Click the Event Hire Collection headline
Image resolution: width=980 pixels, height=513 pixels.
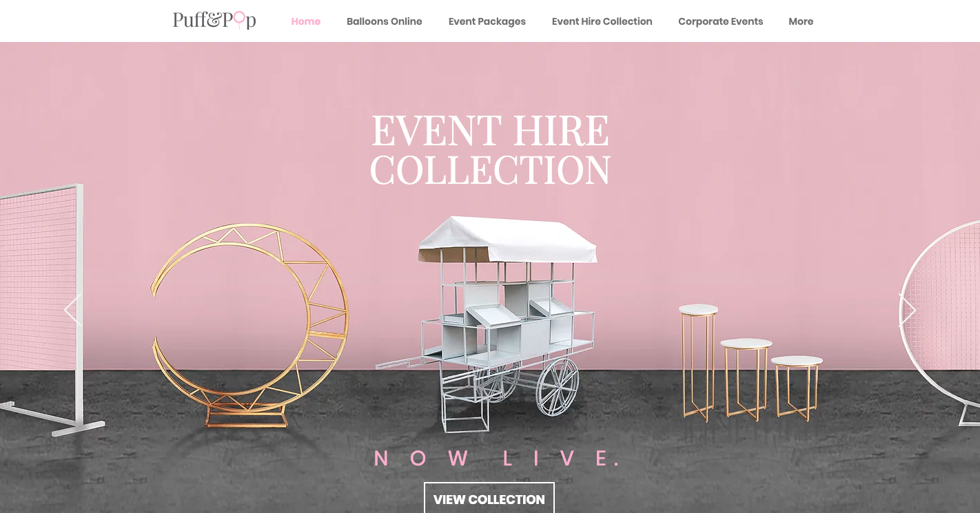tap(490, 149)
